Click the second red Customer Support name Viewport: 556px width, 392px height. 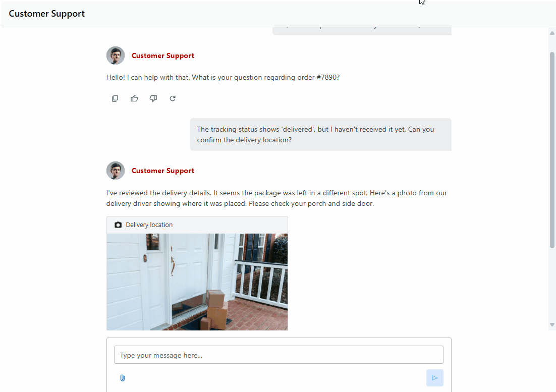tap(163, 171)
